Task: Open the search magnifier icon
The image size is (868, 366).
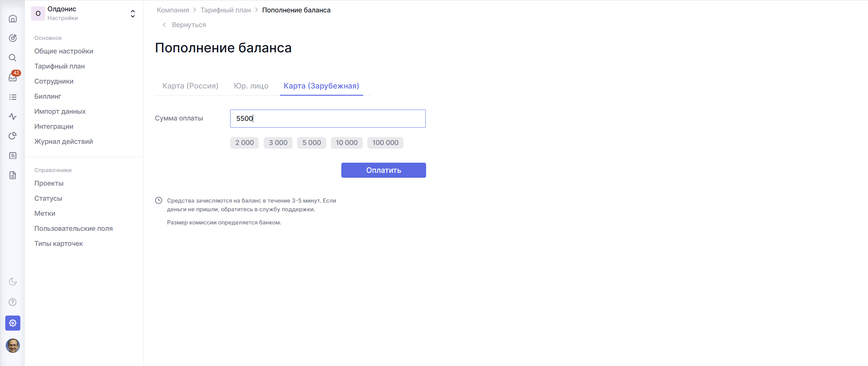Action: (x=13, y=58)
